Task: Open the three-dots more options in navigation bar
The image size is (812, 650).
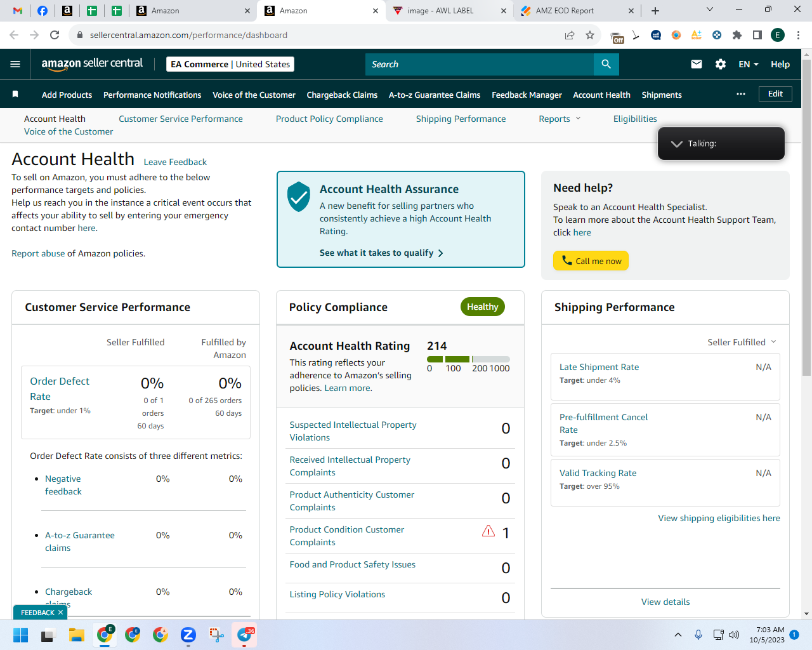Action: tap(741, 94)
